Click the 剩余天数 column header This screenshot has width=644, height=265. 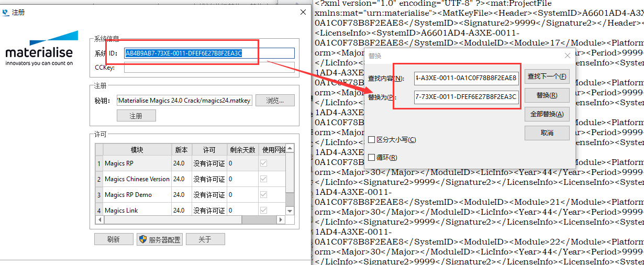pyautogui.click(x=242, y=150)
